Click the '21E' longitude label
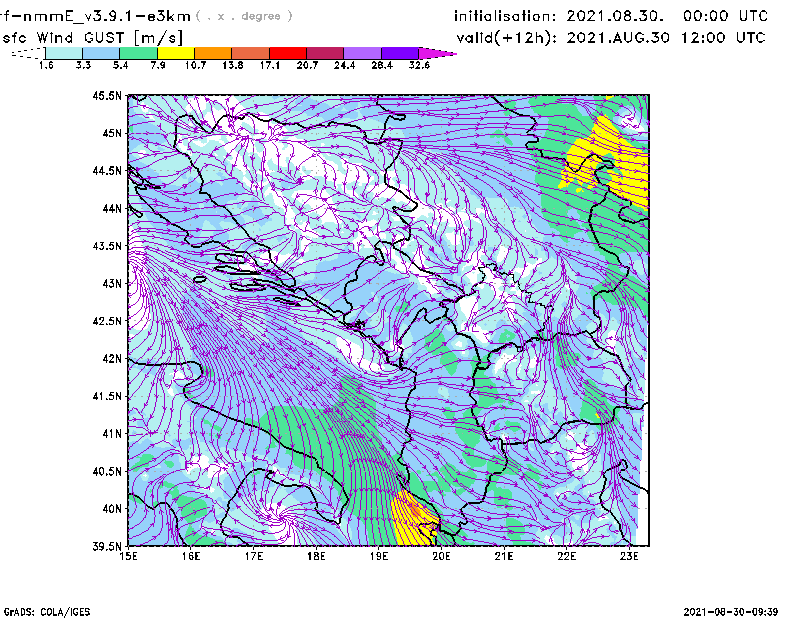Image resolution: width=800 pixels, height=618 pixels. pyautogui.click(x=504, y=556)
